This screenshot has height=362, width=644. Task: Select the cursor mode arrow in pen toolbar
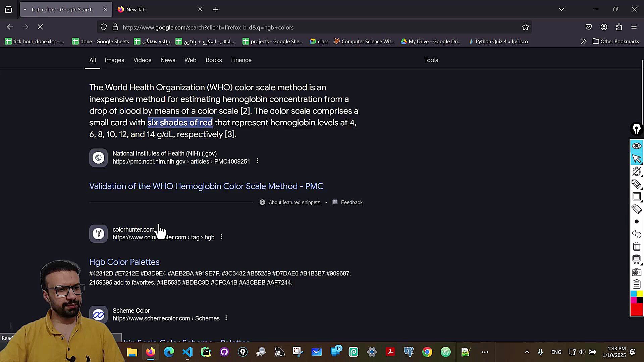637,159
